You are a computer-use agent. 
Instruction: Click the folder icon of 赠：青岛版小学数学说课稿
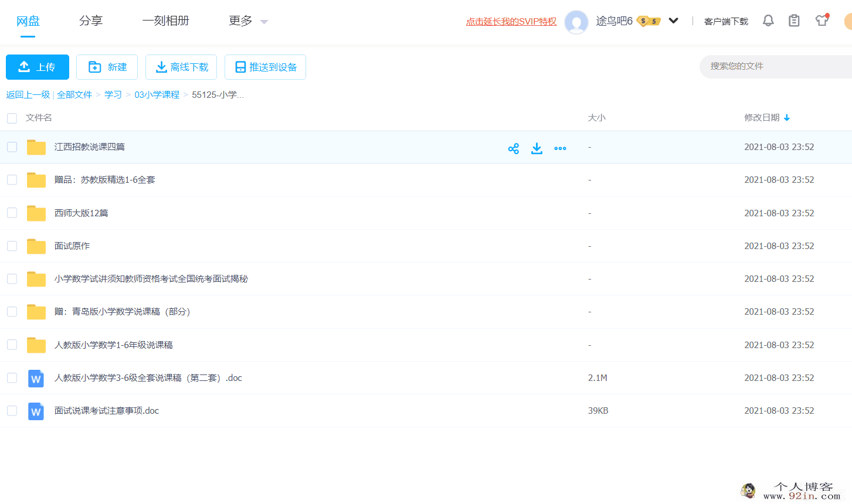coord(36,312)
